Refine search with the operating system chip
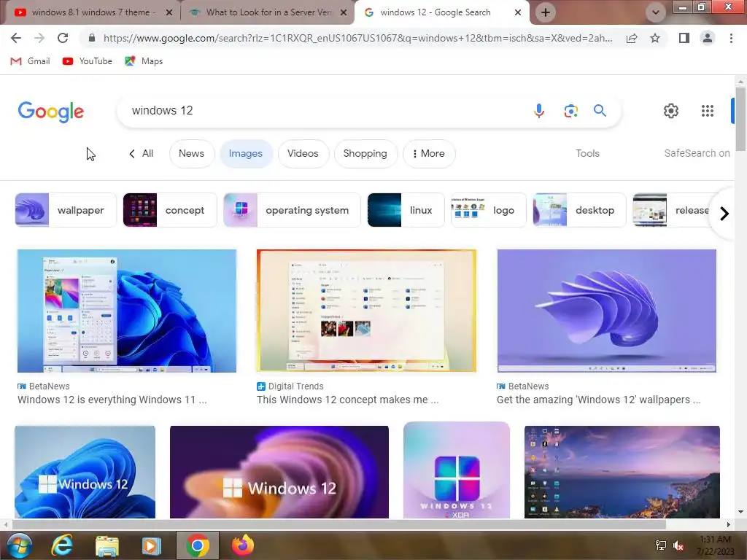 click(x=292, y=210)
